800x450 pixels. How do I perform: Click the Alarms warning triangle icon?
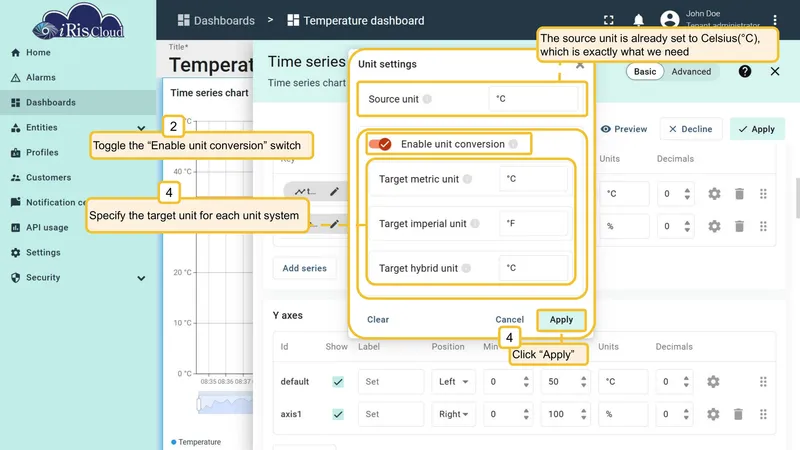[x=15, y=78]
